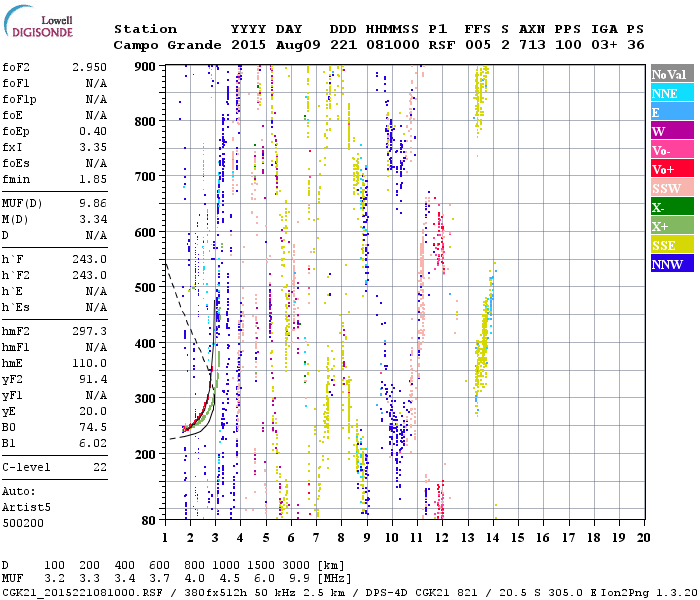Click the Campo Grande station name
This screenshot has width=700, height=600.
coord(167,45)
